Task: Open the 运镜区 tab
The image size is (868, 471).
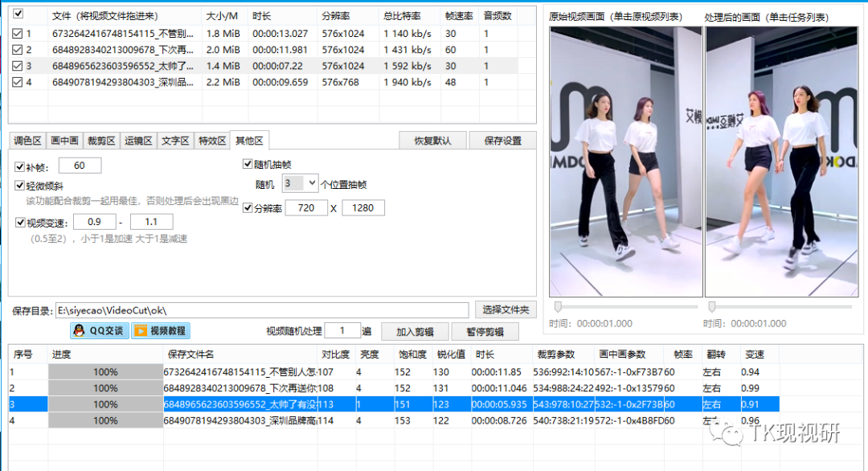Action: (x=138, y=141)
